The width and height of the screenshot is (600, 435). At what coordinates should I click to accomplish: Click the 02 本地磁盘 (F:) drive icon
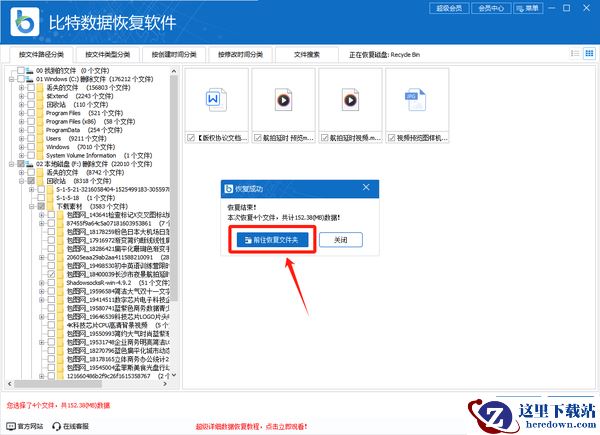pyautogui.click(x=30, y=164)
